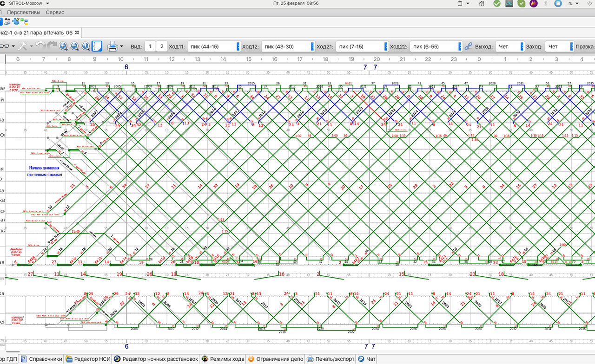Switch to the Режимы хода tab

[223, 359]
